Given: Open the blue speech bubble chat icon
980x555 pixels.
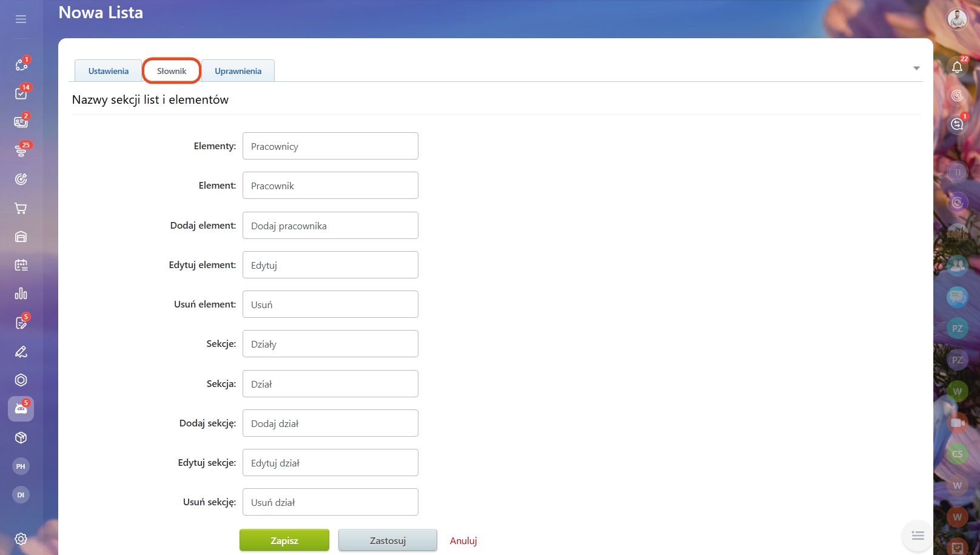Looking at the screenshot, I should [x=957, y=297].
